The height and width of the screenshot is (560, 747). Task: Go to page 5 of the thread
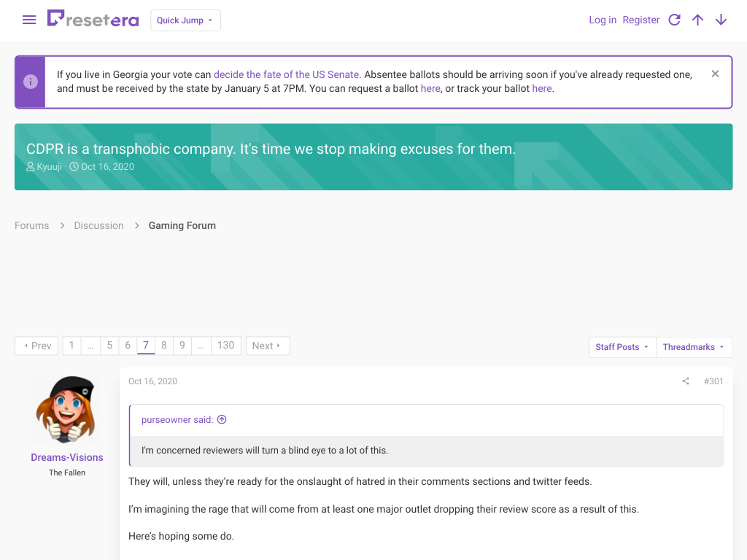tap(109, 346)
